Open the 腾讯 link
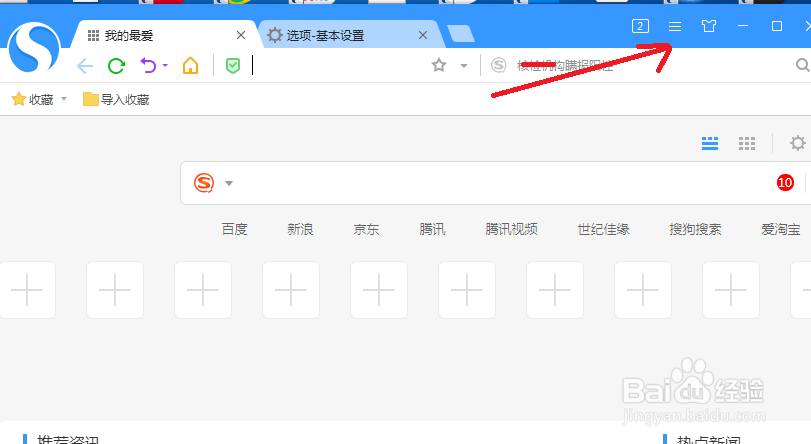This screenshot has height=444, width=811. point(432,229)
